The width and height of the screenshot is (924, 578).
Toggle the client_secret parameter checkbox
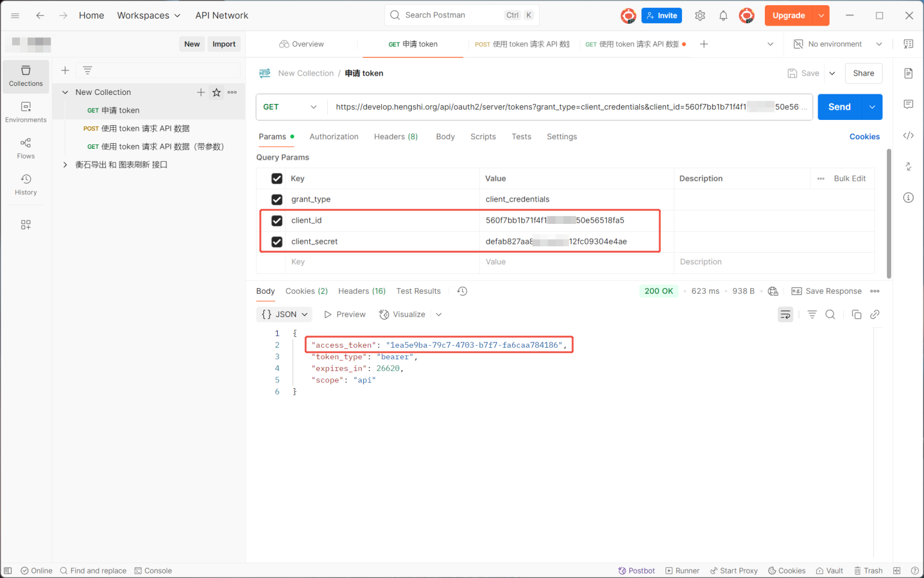point(277,242)
